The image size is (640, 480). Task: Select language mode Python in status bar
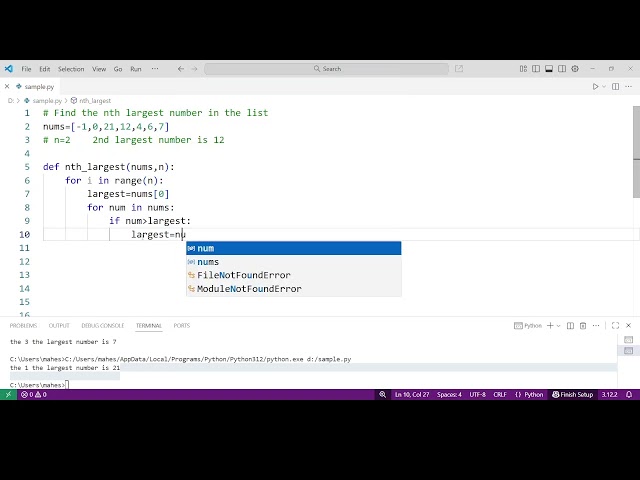coord(529,394)
